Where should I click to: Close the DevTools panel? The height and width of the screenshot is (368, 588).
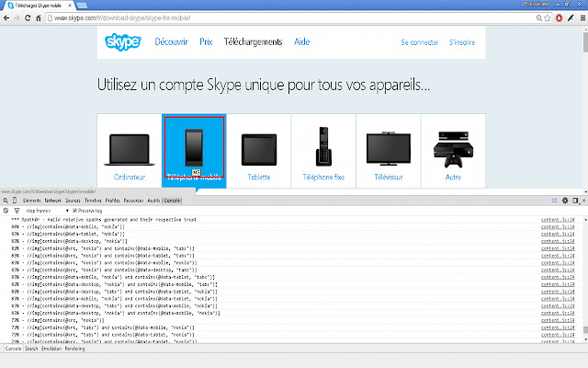pyautogui.click(x=583, y=201)
